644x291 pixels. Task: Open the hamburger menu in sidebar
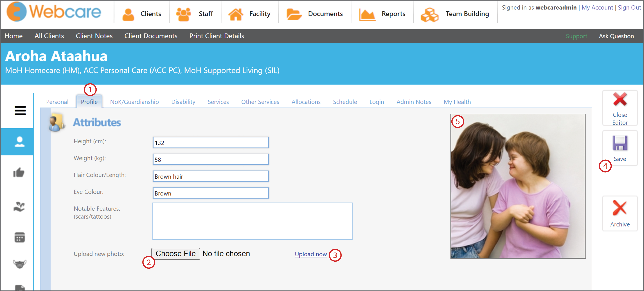(x=20, y=110)
